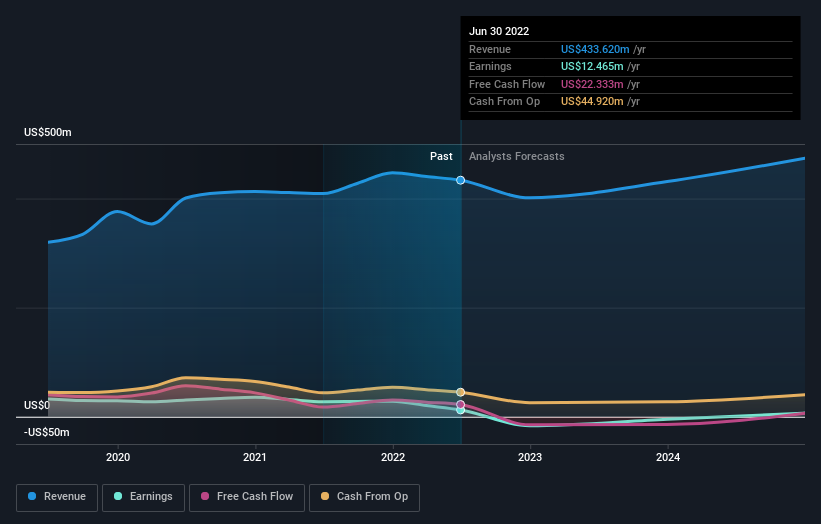The image size is (821, 524).
Task: Click the 2021 x-axis label
Action: (x=255, y=457)
